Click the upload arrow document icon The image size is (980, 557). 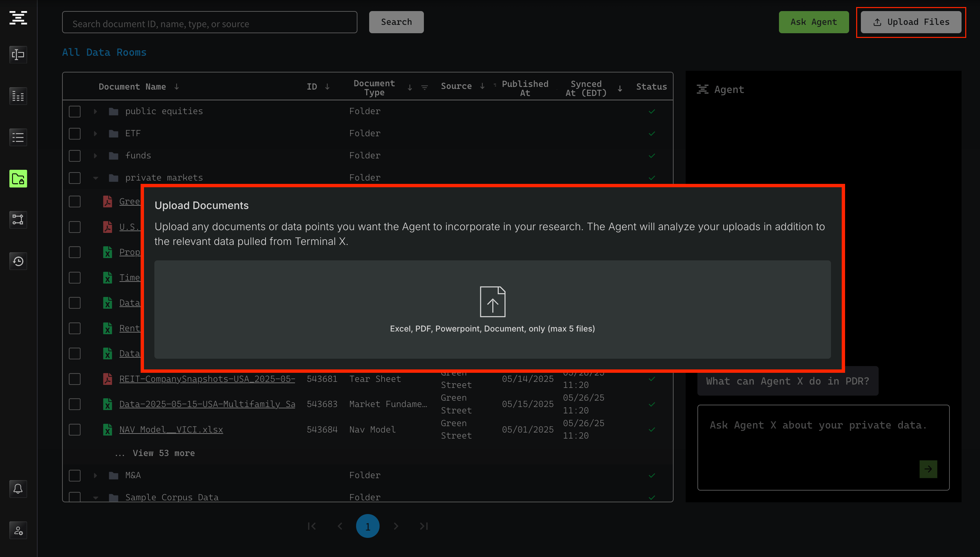492,301
